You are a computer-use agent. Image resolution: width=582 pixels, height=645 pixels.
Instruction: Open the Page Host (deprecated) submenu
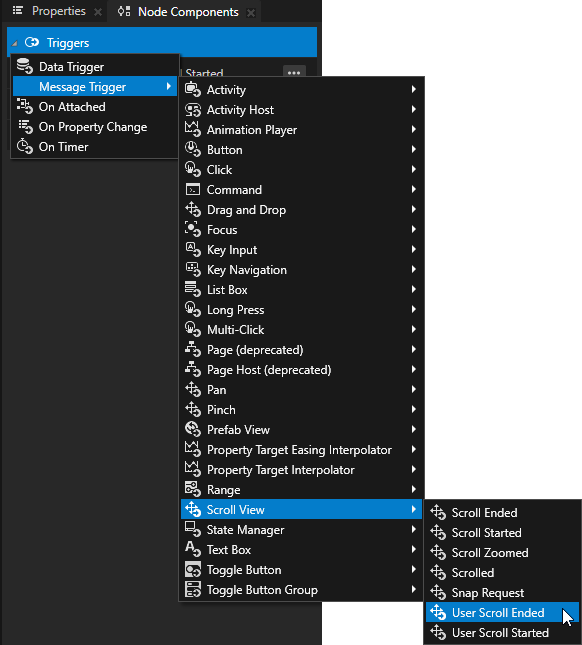(301, 369)
